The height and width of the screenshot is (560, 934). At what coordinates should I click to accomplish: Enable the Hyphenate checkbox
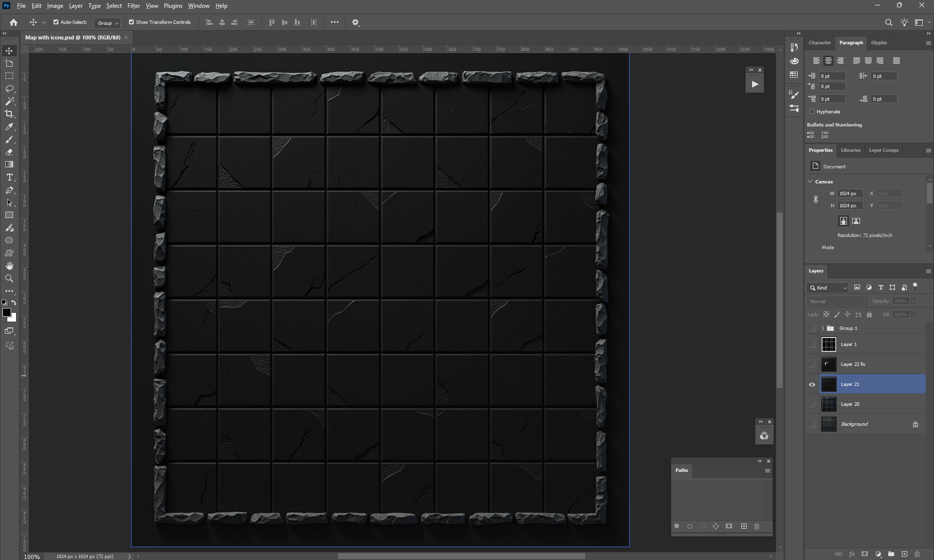pyautogui.click(x=812, y=111)
